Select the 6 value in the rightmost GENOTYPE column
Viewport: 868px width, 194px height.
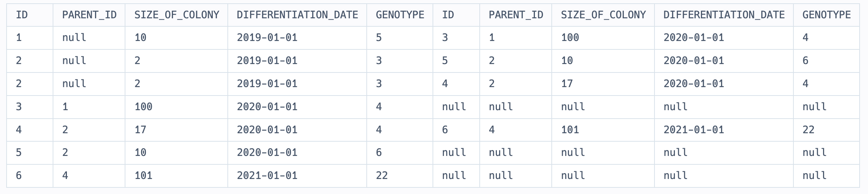(805, 60)
